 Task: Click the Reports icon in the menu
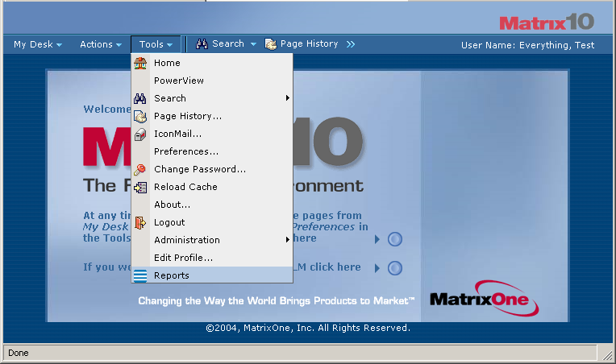pos(140,275)
